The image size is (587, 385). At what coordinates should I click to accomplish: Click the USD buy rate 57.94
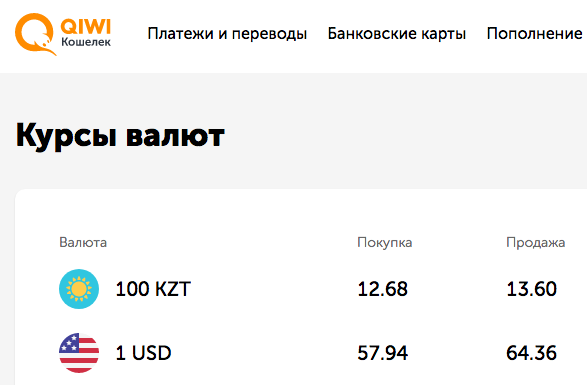[x=383, y=353]
